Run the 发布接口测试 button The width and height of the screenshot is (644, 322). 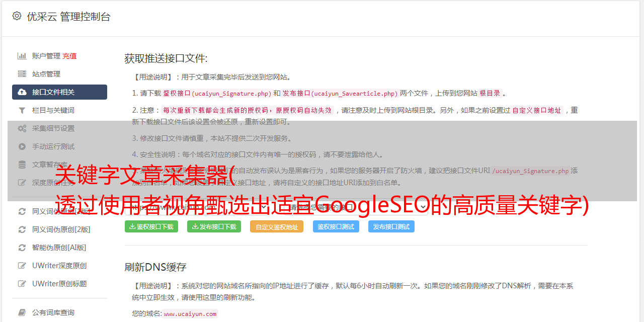391,226
